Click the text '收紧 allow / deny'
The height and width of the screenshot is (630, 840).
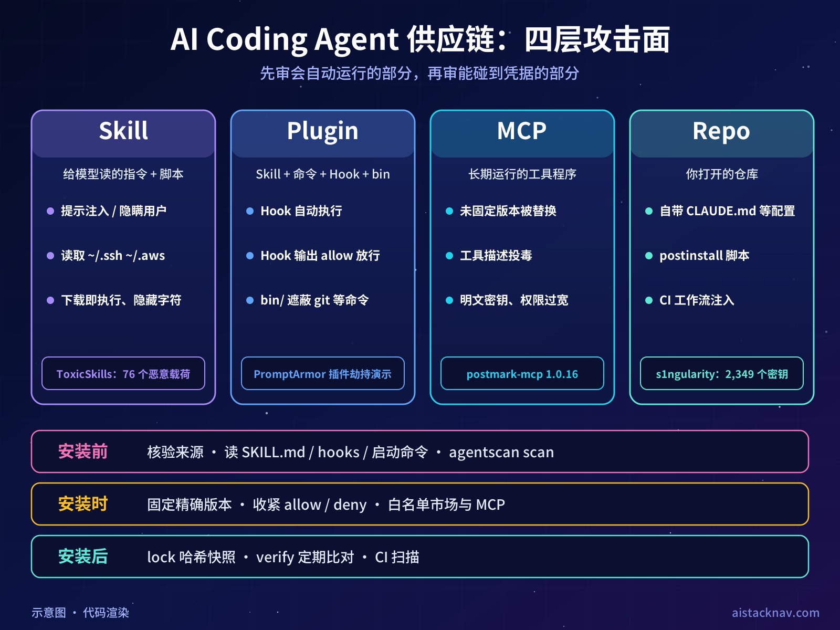pos(310,505)
